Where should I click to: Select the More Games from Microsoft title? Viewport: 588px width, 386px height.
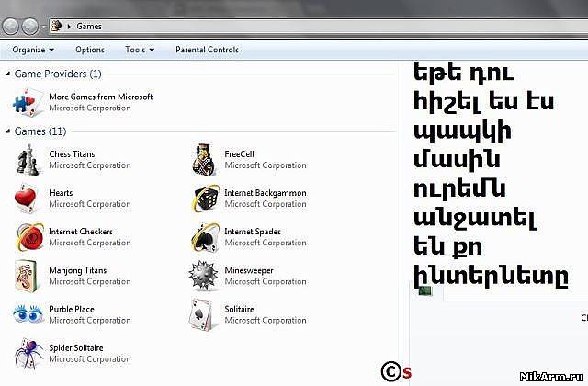pyautogui.click(x=101, y=96)
